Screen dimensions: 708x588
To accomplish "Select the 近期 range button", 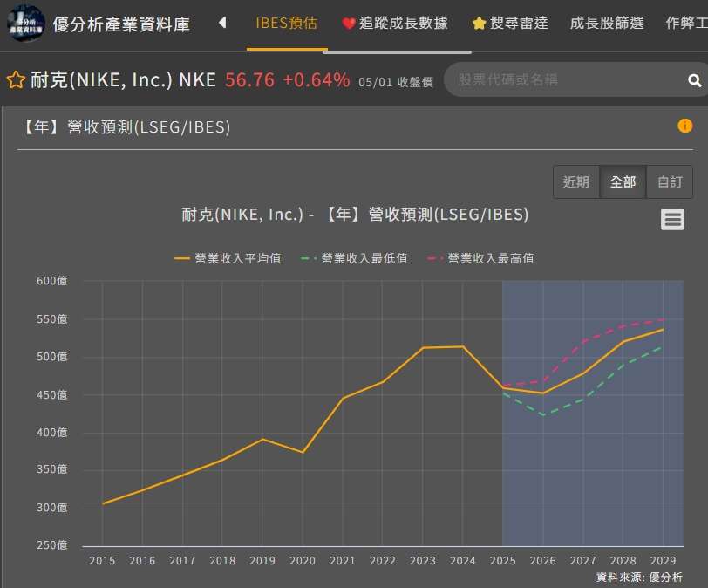I will coord(576,182).
